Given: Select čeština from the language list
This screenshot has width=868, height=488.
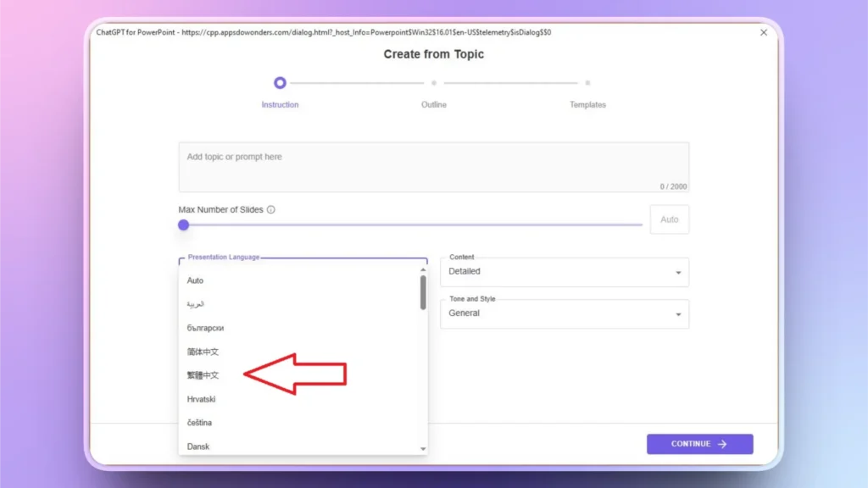Looking at the screenshot, I should click(200, 423).
